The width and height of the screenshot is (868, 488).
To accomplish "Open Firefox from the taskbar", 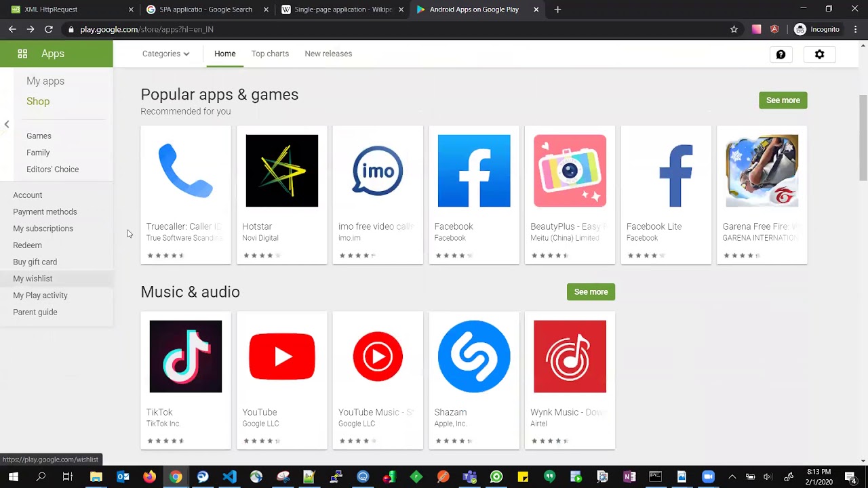I will pyautogui.click(x=149, y=477).
